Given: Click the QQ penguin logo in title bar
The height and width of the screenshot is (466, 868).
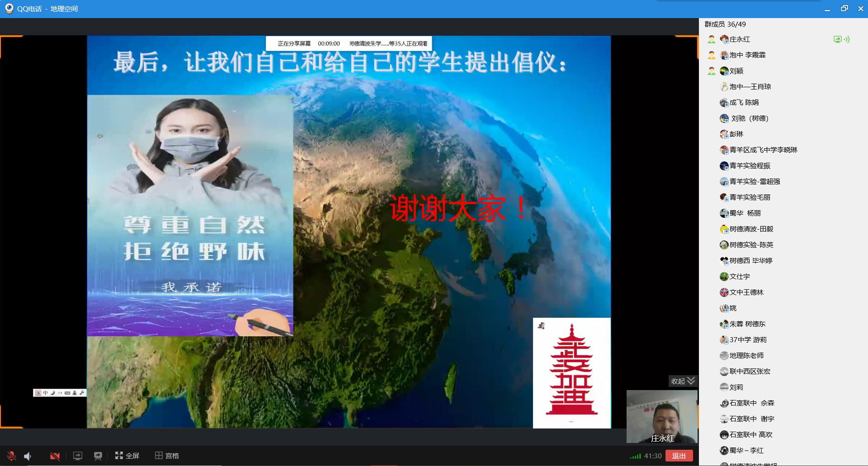Looking at the screenshot, I should [9, 9].
